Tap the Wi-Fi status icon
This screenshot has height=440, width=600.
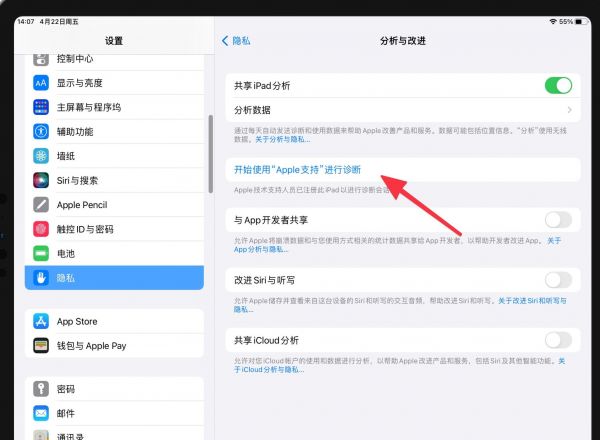[x=553, y=21]
